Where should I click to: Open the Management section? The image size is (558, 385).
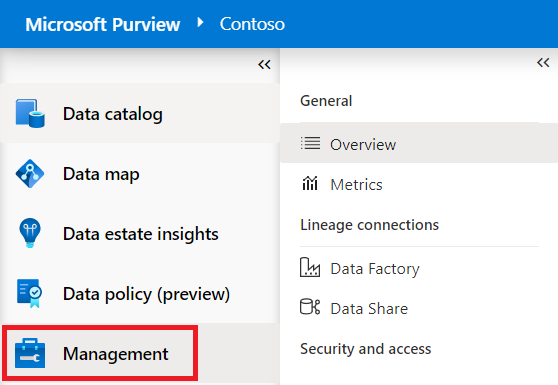pos(140,353)
